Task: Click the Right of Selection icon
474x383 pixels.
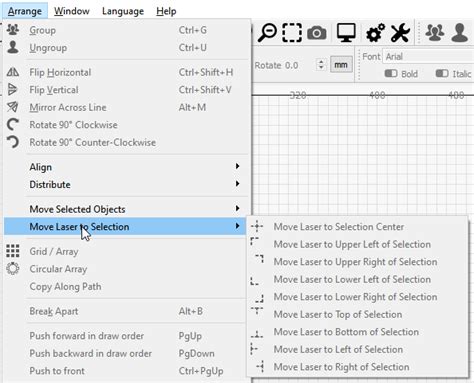Action: click(260, 367)
